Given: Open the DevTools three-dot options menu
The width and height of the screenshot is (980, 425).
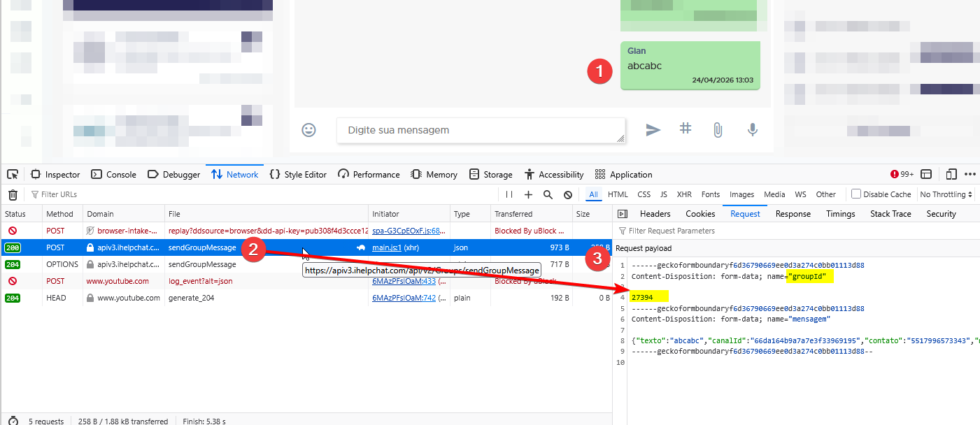Looking at the screenshot, I should 970,174.
